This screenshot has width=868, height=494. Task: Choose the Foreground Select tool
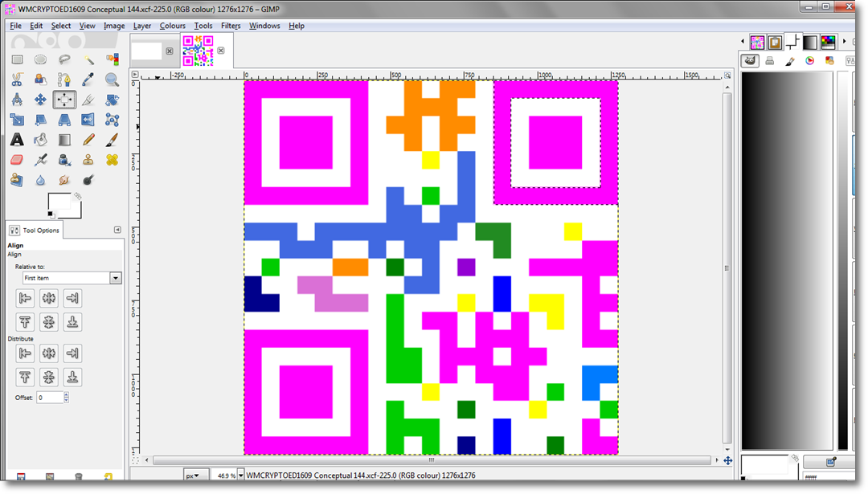pos(40,80)
